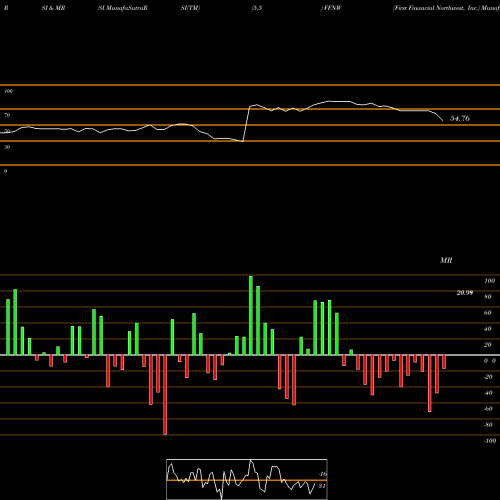This screenshot has width=500, height=500.
Task: Click the FFNW ticker symbol in header
Action: point(332,8)
